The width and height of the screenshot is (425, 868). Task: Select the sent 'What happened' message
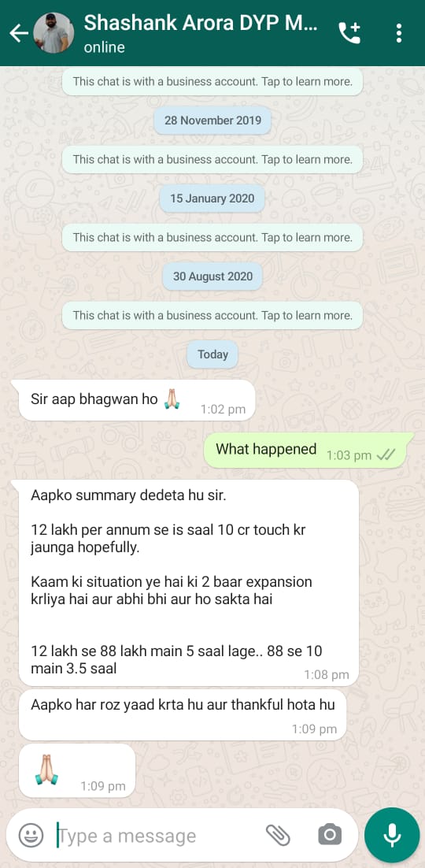pos(308,451)
